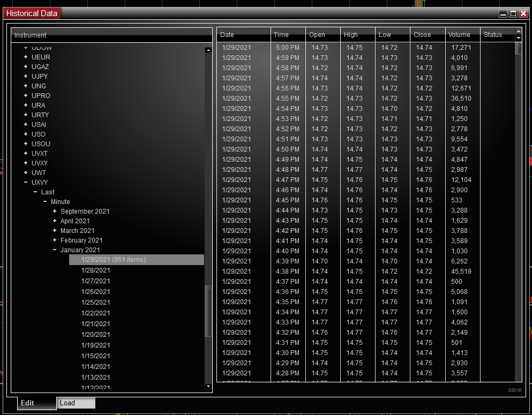532x415 pixels.
Task: Select the 5:00 PM data row
Action: tap(366, 48)
